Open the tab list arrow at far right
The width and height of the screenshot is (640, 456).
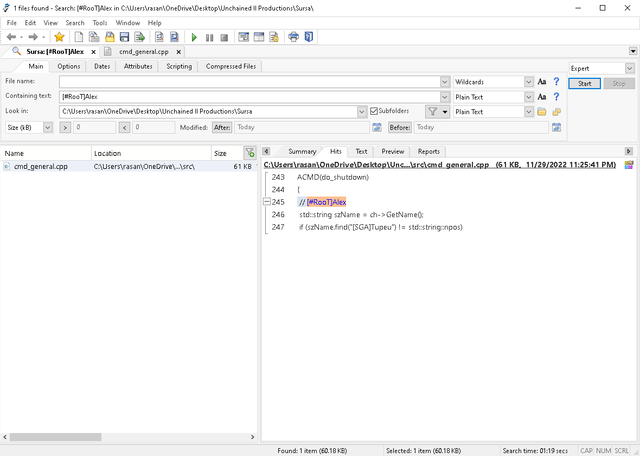(x=633, y=51)
